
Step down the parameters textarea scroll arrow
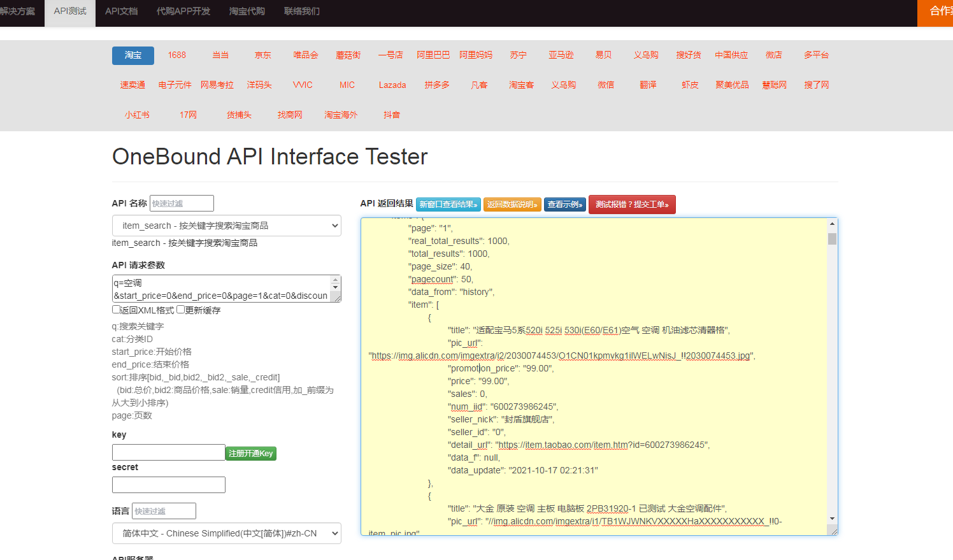(x=336, y=287)
